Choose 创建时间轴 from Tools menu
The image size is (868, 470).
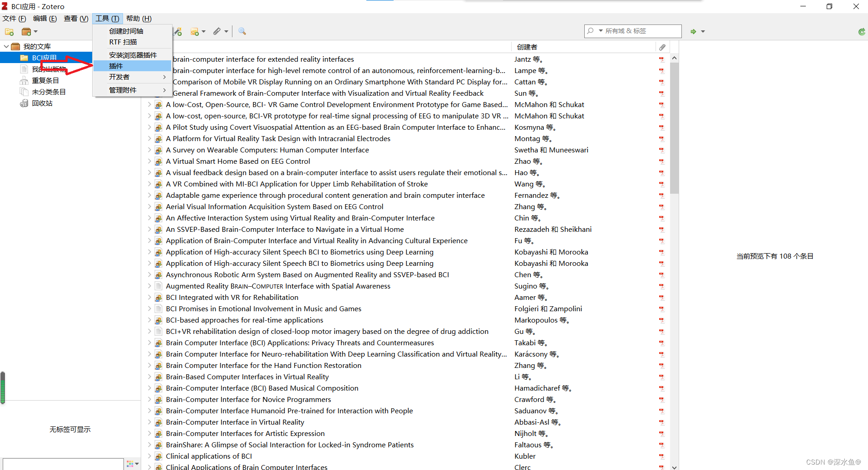(132, 31)
